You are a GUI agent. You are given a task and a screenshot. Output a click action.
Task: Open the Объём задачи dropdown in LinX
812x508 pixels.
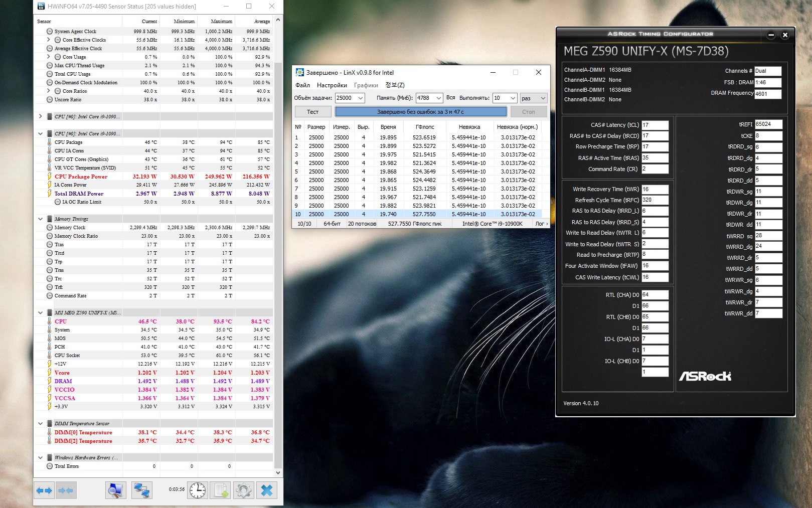pyautogui.click(x=360, y=98)
